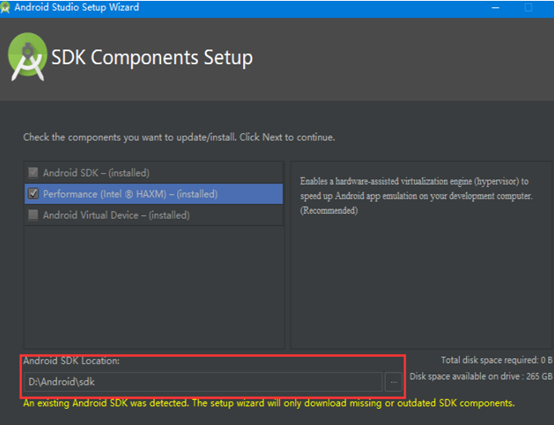Uncheck the Performance (Intel HAXM) checkbox
Image resolution: width=554 pixels, height=425 pixels.
click(33, 194)
